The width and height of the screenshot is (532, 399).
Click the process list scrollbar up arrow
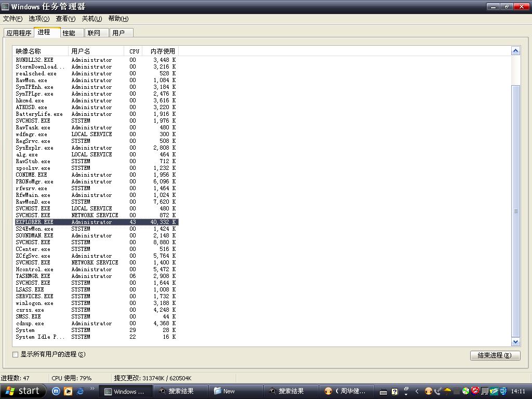point(515,51)
